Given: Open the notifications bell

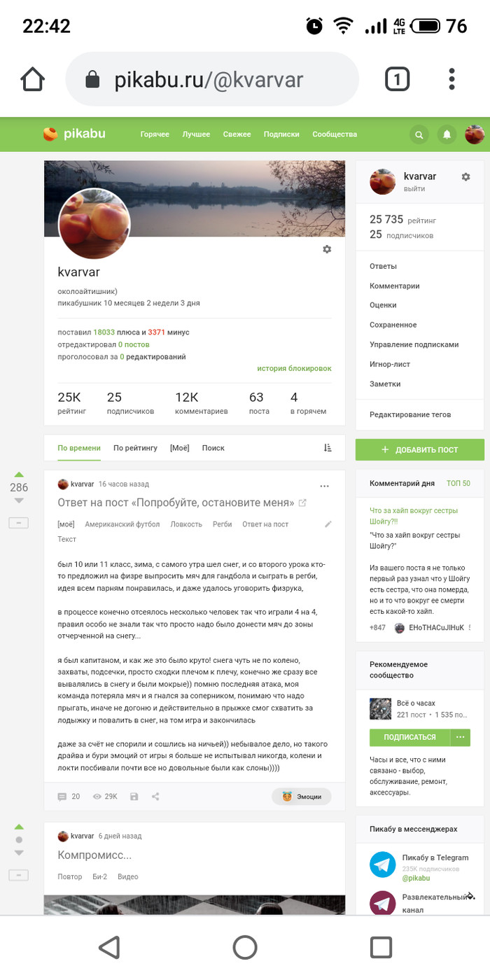Looking at the screenshot, I should click(447, 134).
